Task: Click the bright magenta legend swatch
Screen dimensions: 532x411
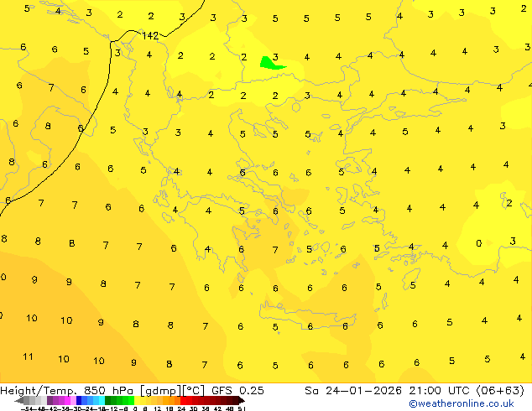Action: pos(67,400)
